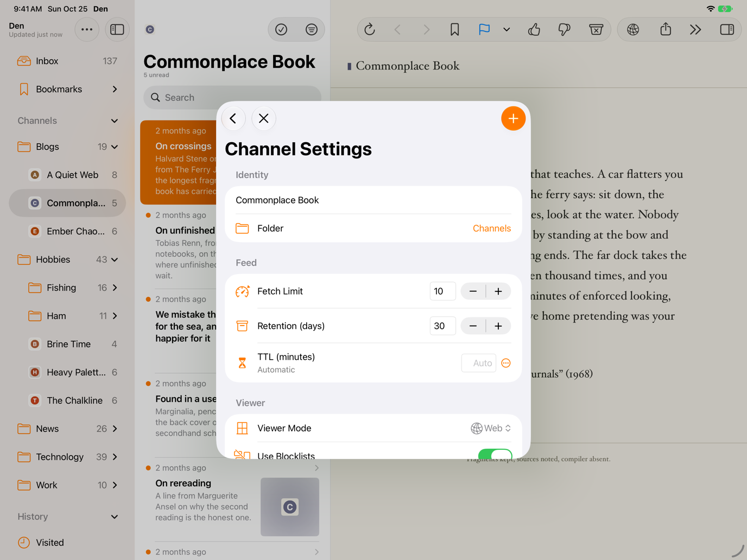Tap the blue flag icon
The image size is (747, 560).
[484, 29]
